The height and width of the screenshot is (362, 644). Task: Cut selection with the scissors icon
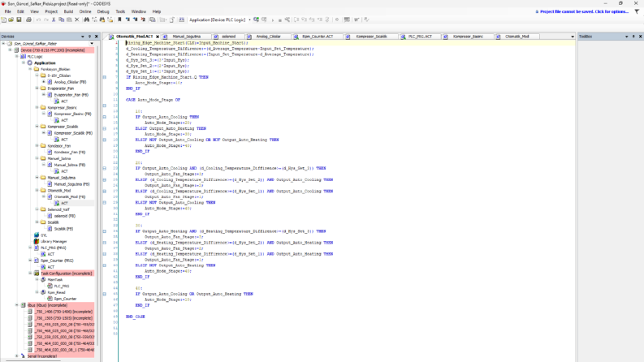point(54,19)
